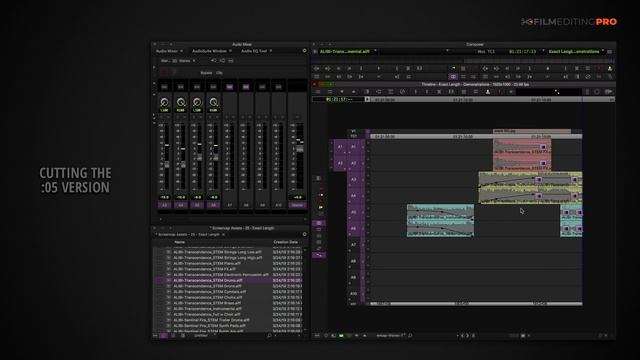Select the Screencap Assets bin tab

coord(189,234)
